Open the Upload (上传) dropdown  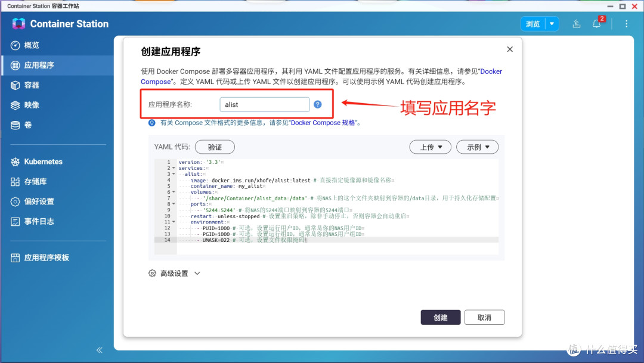430,147
